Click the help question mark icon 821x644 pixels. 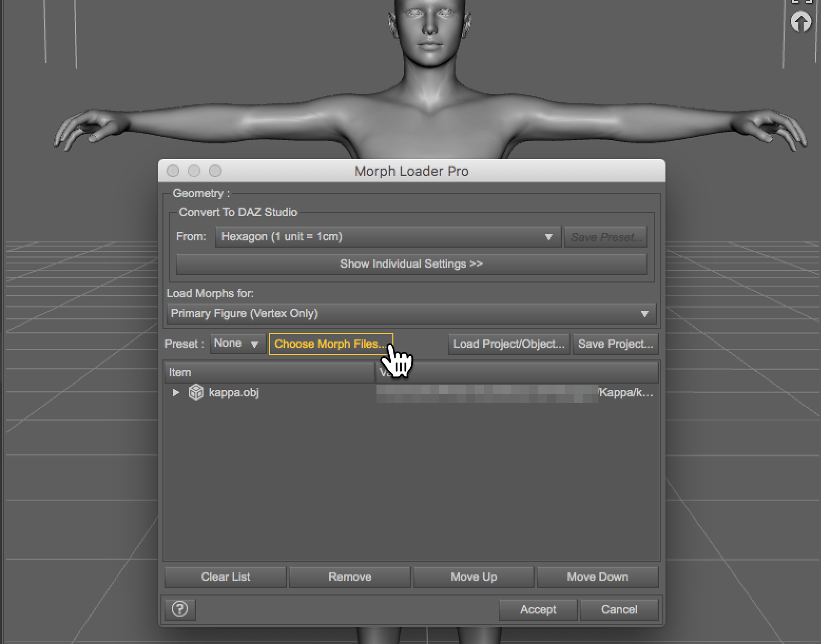coord(180,609)
